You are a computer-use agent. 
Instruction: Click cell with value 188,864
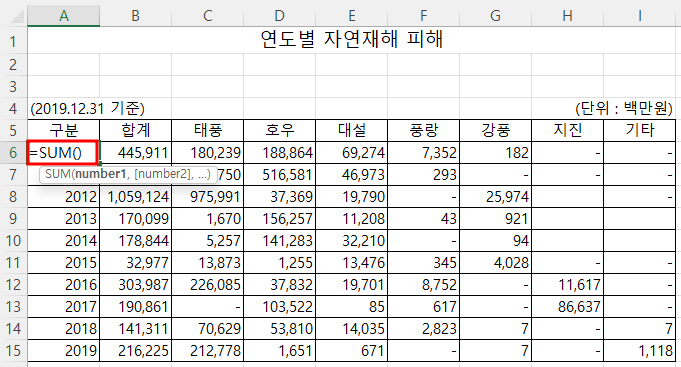[x=280, y=152]
